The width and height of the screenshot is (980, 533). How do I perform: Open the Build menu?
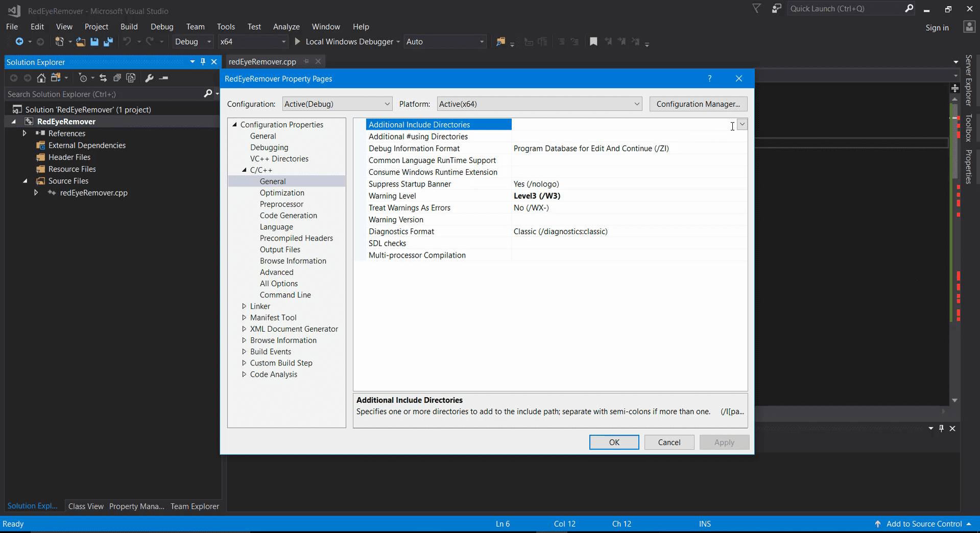129,27
